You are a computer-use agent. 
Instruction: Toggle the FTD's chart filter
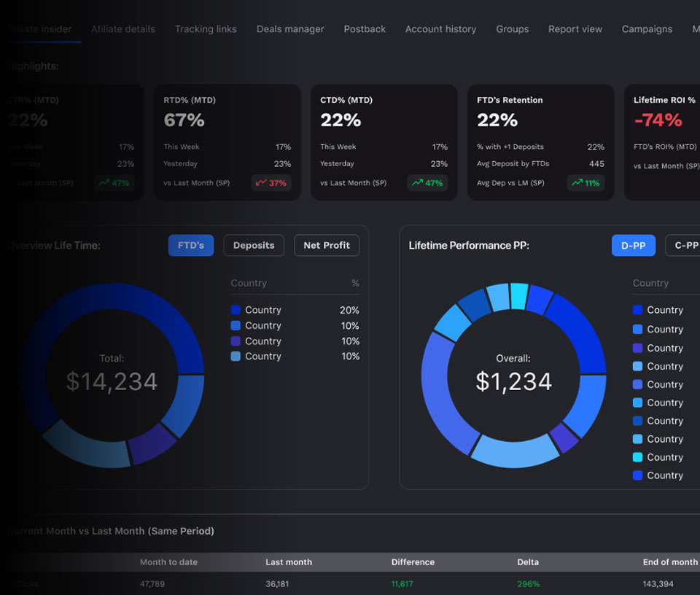click(191, 246)
